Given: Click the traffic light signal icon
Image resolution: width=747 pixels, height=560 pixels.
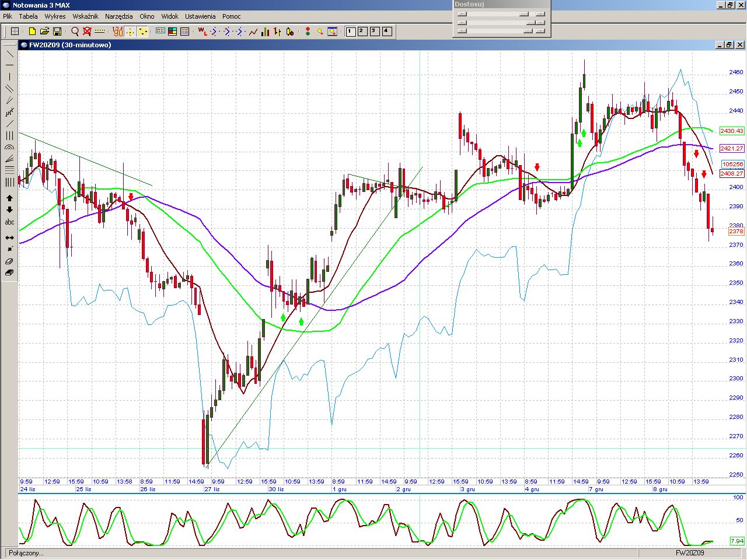Looking at the screenshot, I should (308, 32).
